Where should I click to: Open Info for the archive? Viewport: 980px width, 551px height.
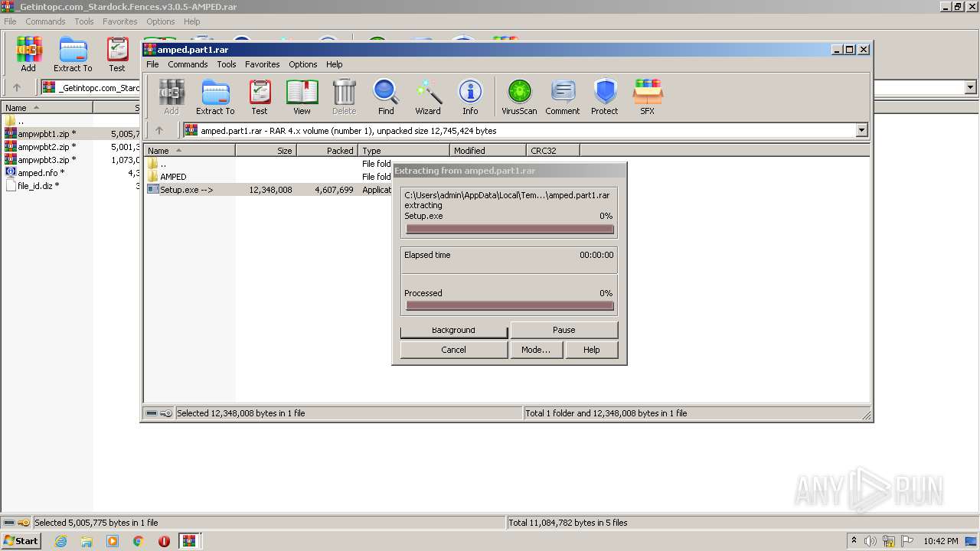tap(470, 97)
